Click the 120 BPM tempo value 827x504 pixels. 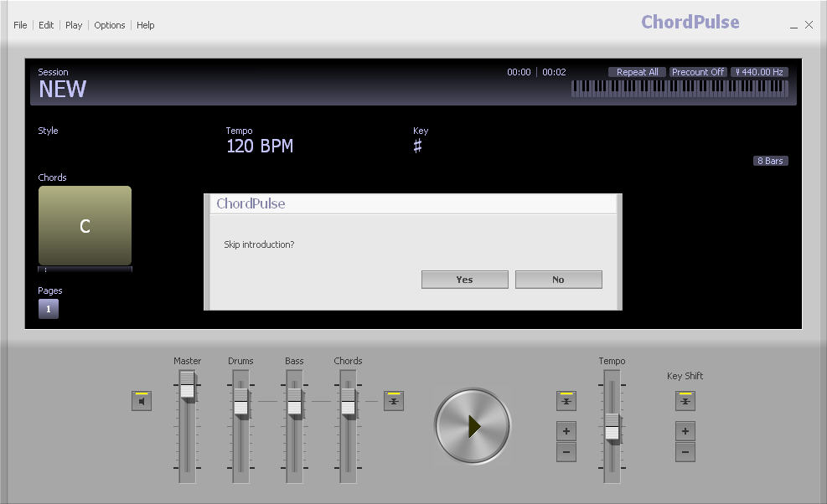click(x=260, y=147)
